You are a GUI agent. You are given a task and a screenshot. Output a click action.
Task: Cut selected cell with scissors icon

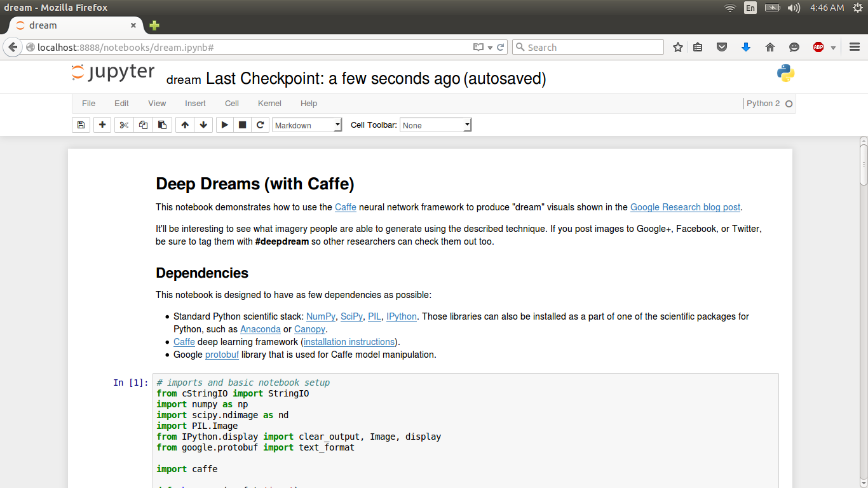click(x=124, y=125)
